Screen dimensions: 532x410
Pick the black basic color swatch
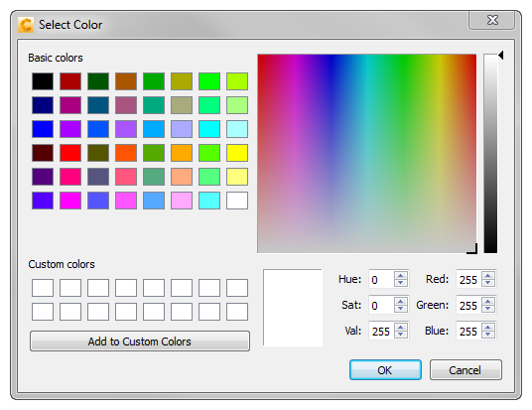(43, 81)
